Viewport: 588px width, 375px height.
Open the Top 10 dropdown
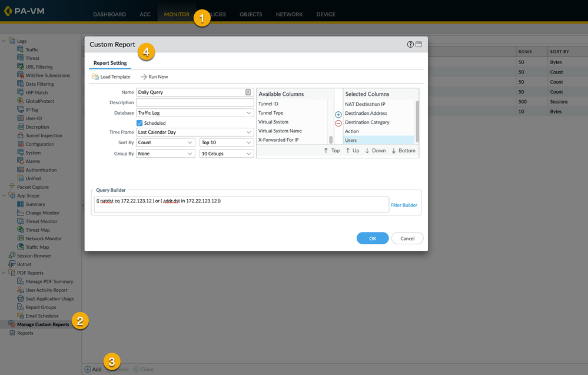227,142
